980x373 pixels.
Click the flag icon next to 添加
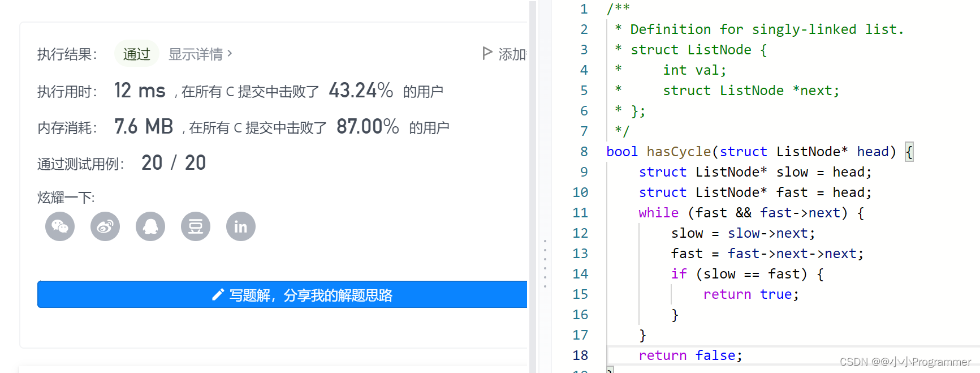tap(487, 54)
